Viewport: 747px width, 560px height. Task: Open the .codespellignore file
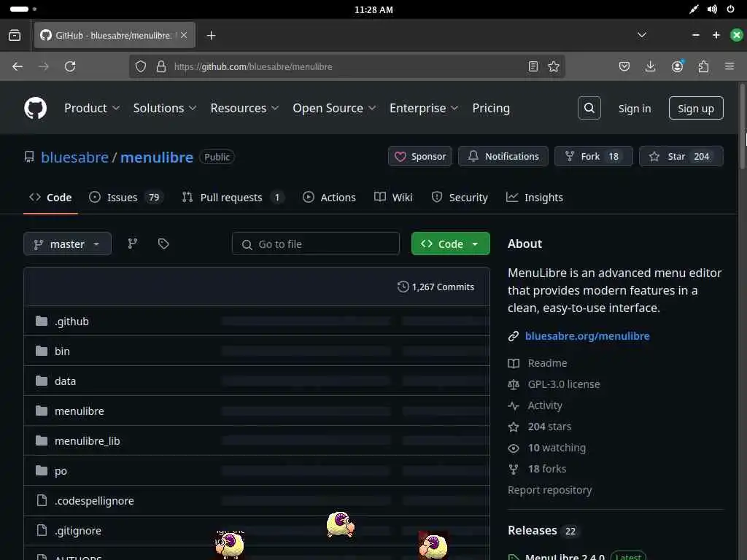(x=94, y=501)
